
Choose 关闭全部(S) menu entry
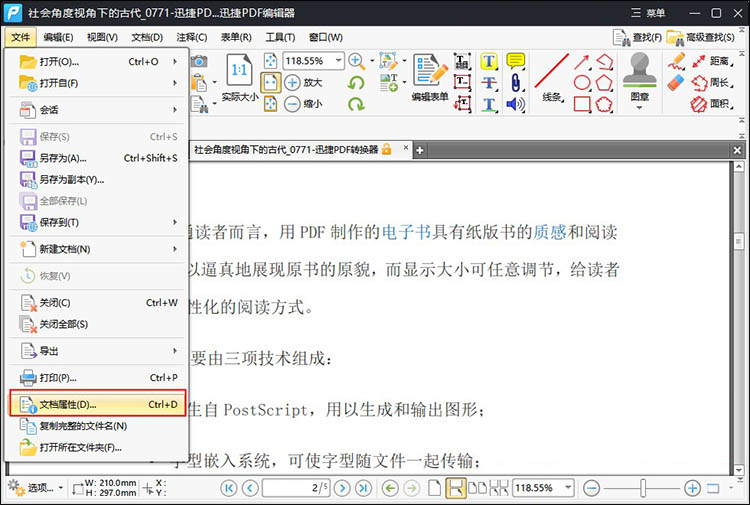point(98,324)
